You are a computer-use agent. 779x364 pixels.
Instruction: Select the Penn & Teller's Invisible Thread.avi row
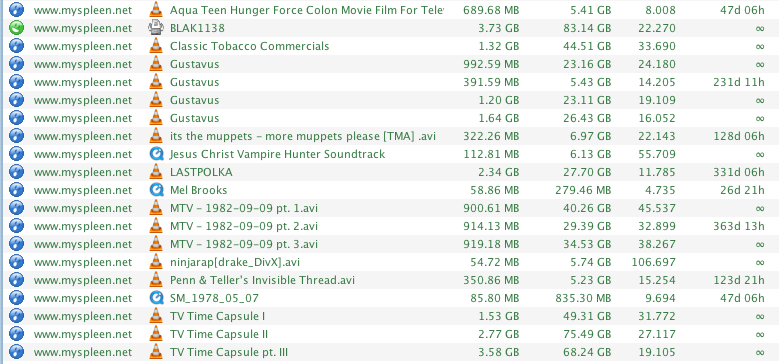click(x=390, y=280)
